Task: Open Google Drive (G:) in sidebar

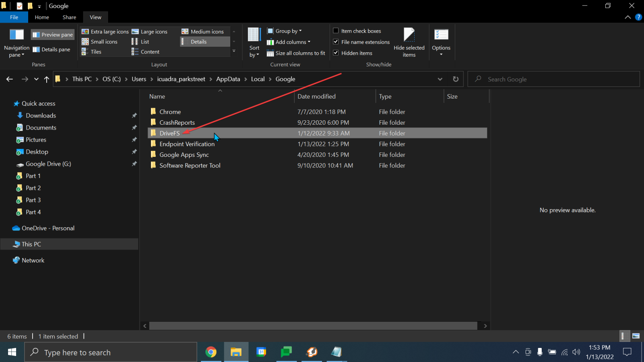Action: tap(48, 164)
